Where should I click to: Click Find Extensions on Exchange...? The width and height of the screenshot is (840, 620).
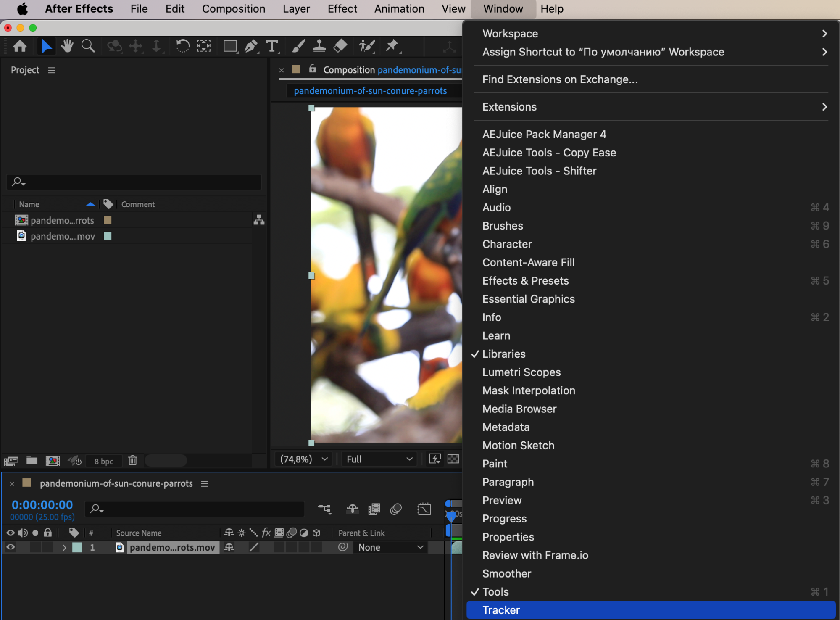560,79
